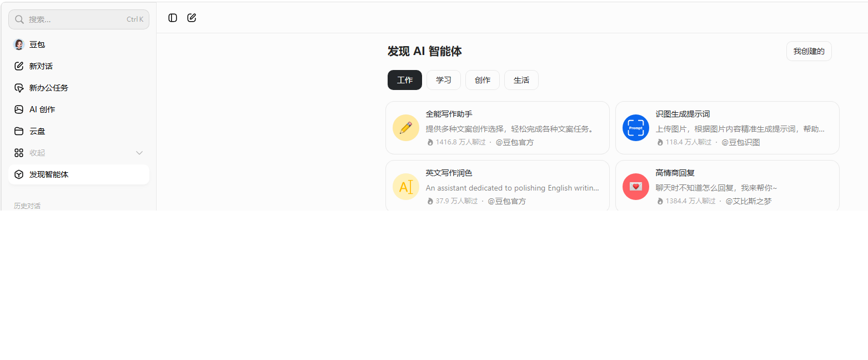Collapse the 收起 section chevron
Image resolution: width=868 pixels, height=360 pixels.
click(x=139, y=153)
